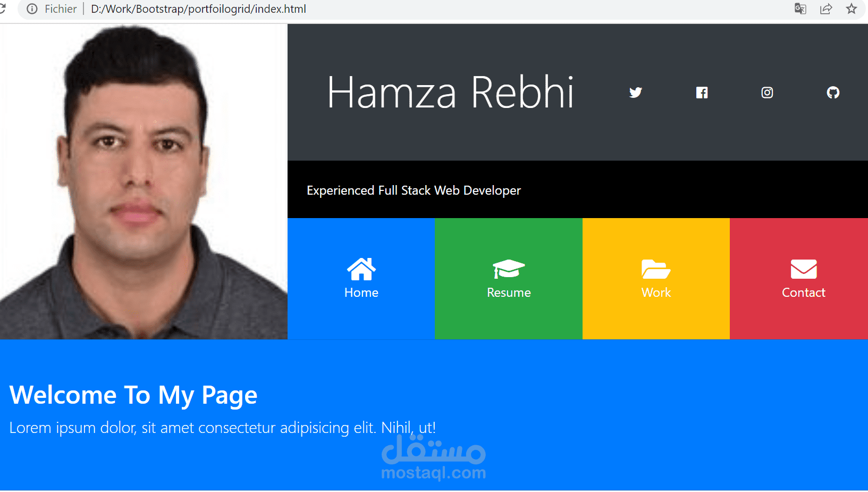Go to the Home label

click(x=361, y=293)
